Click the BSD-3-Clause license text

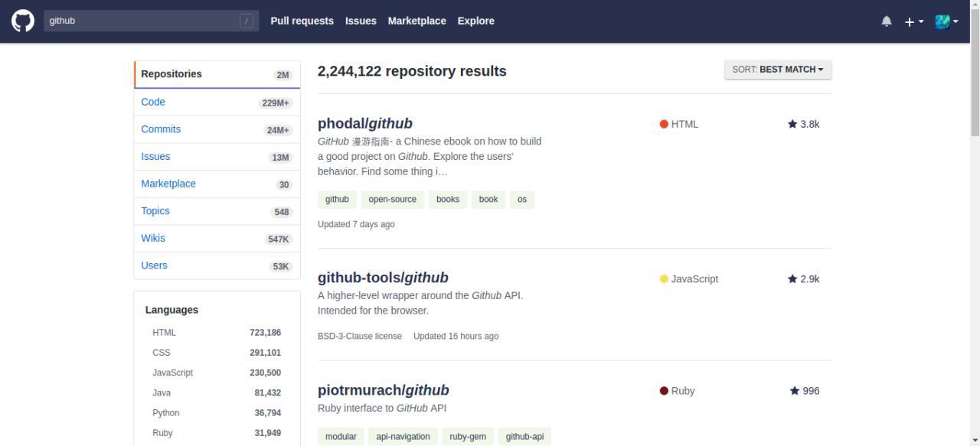(360, 336)
